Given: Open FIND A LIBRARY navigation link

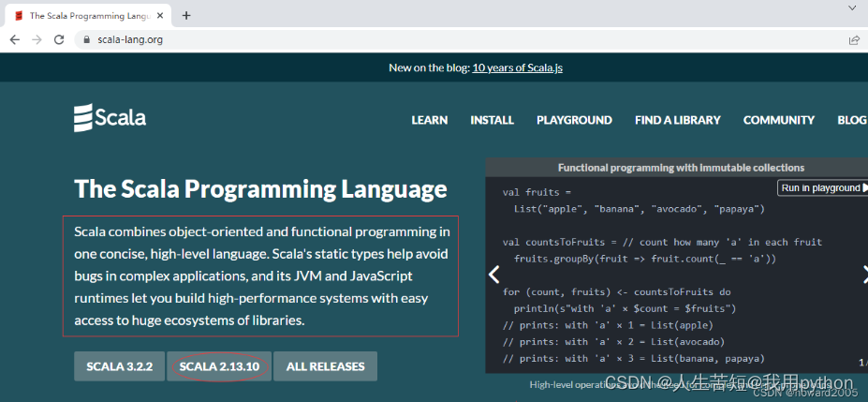Looking at the screenshot, I should tap(677, 120).
